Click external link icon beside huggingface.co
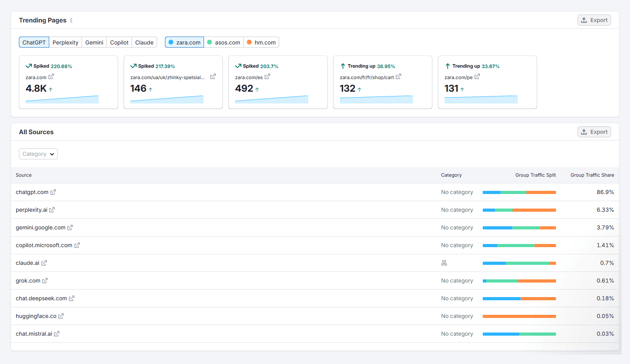The image size is (630, 364). pyautogui.click(x=61, y=316)
